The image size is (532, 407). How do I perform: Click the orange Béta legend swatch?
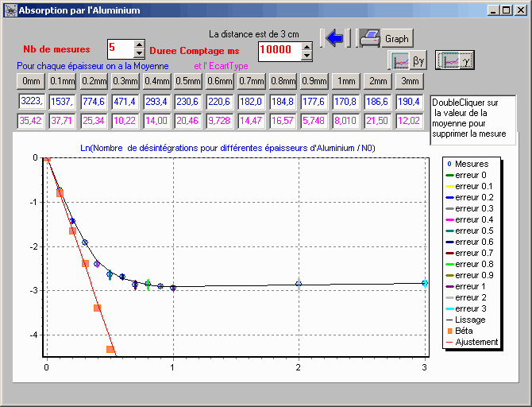point(449,331)
